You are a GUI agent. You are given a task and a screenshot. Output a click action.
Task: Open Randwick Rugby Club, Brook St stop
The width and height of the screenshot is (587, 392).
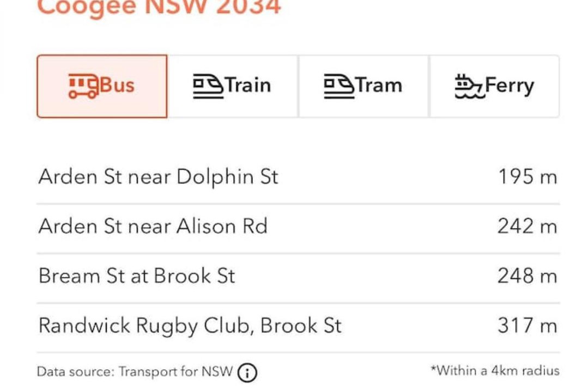click(190, 326)
